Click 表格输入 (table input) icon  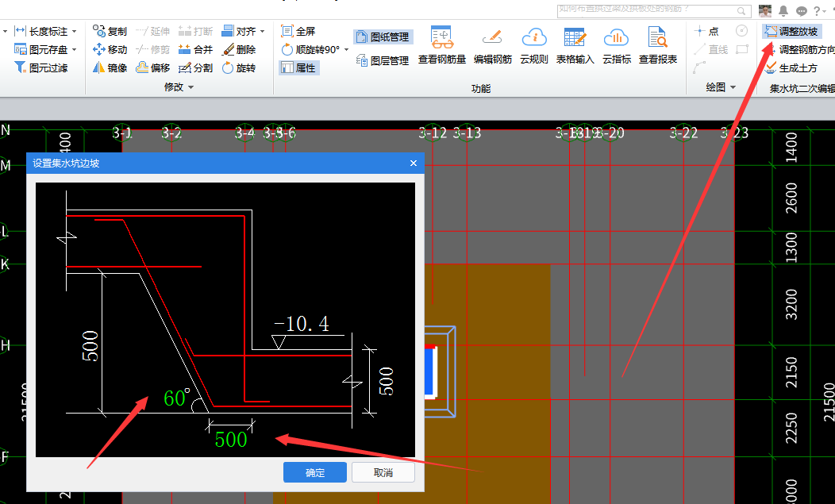tap(575, 44)
